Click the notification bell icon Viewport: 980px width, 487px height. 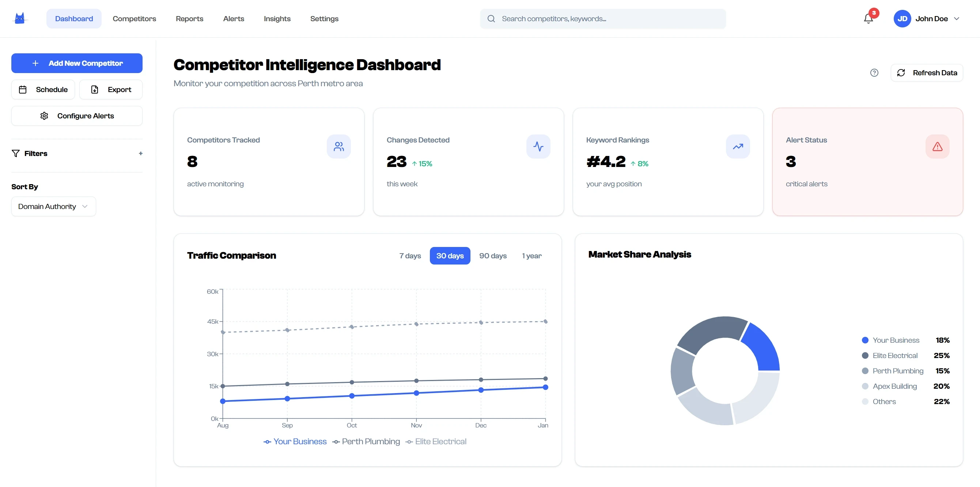point(868,18)
